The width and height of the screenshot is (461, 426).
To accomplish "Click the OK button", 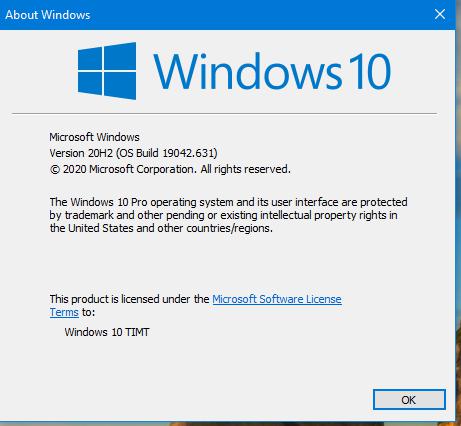I will (x=409, y=399).
